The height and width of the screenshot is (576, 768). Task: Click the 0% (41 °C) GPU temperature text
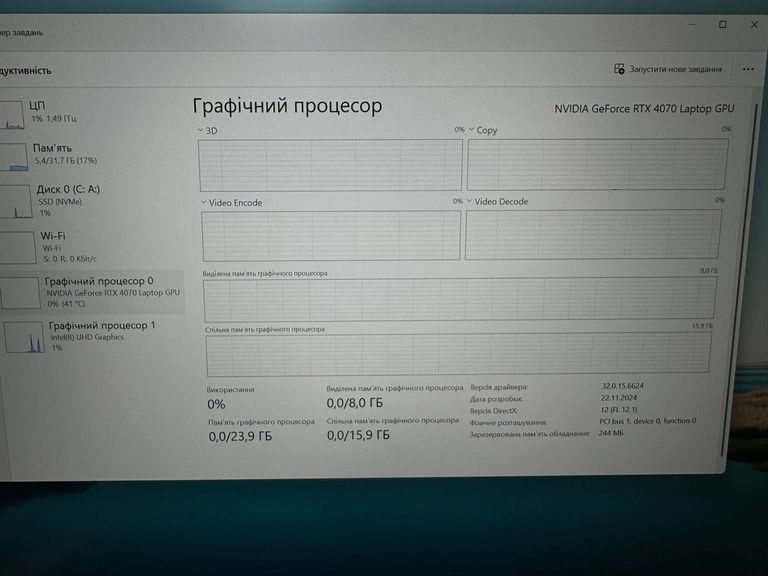pyautogui.click(x=66, y=304)
